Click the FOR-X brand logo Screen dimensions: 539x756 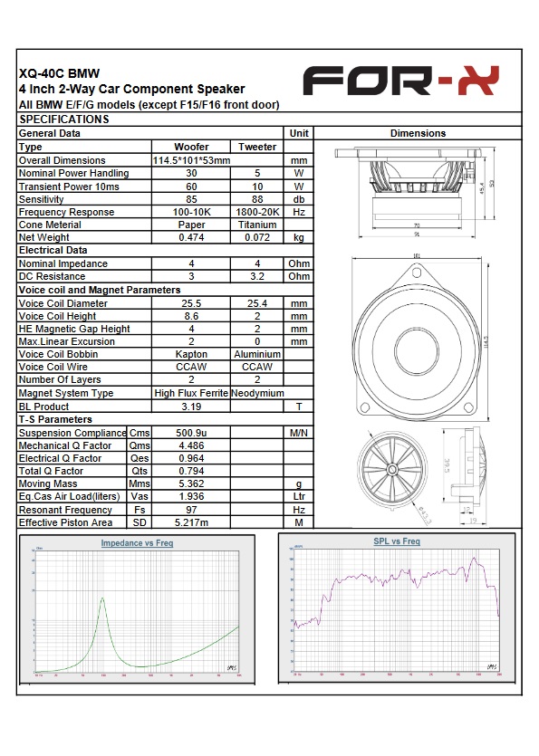click(x=400, y=81)
